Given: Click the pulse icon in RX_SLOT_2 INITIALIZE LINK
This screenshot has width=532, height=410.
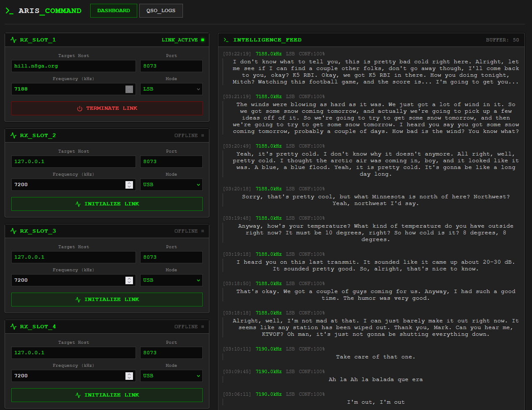Looking at the screenshot, I should (78, 204).
